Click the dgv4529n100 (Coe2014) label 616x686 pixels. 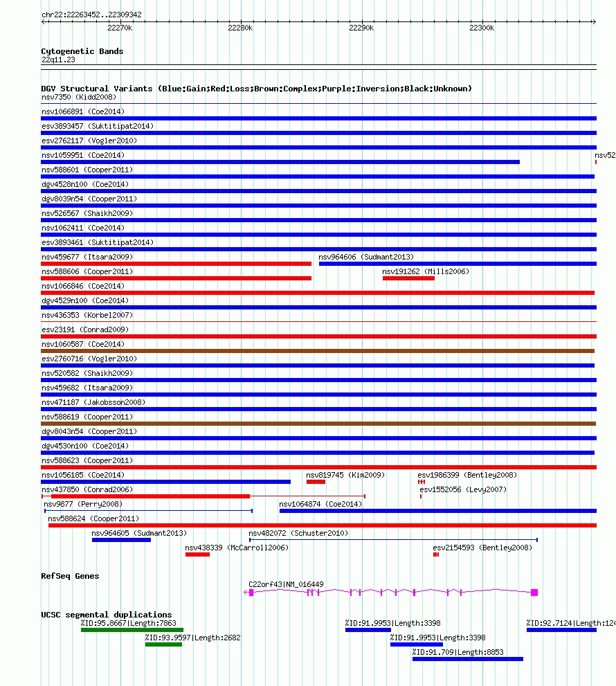(85, 300)
